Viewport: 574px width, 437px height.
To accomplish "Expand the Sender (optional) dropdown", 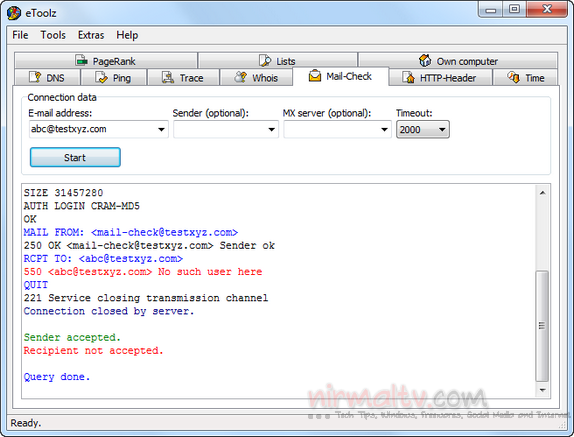I will point(272,130).
